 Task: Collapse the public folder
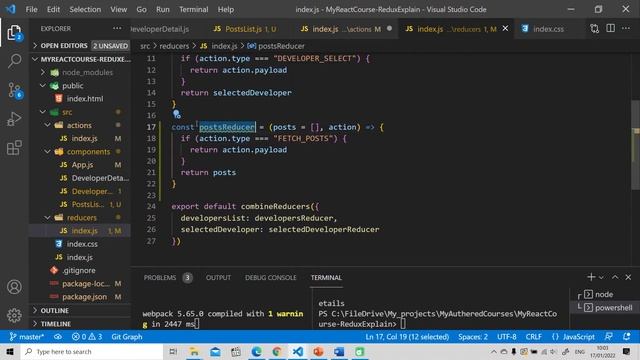(x=80, y=86)
